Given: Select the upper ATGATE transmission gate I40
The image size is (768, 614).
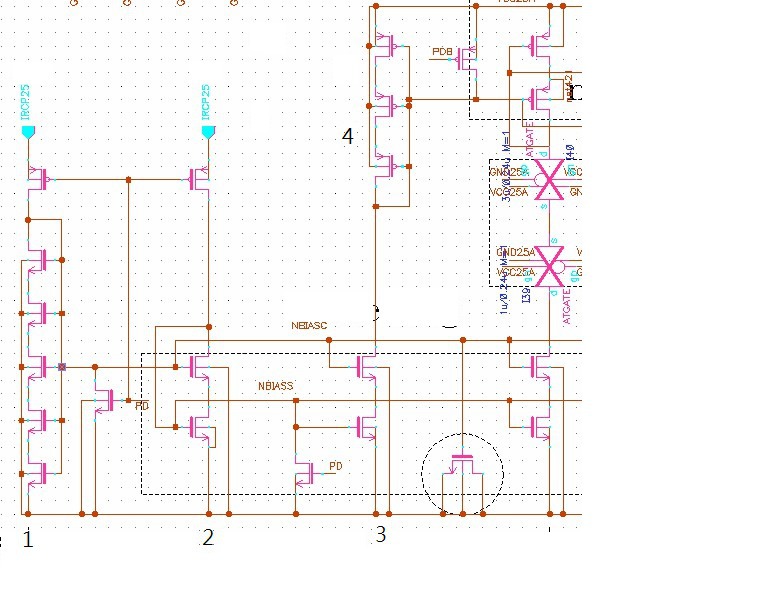Looking at the screenshot, I should pos(549,179).
